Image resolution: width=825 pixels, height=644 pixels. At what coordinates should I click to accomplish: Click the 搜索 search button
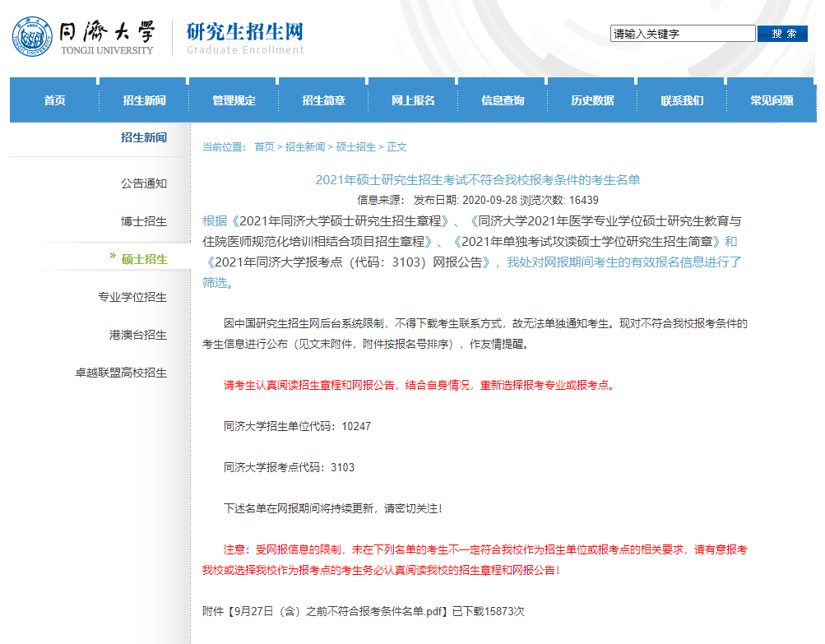pyautogui.click(x=782, y=34)
